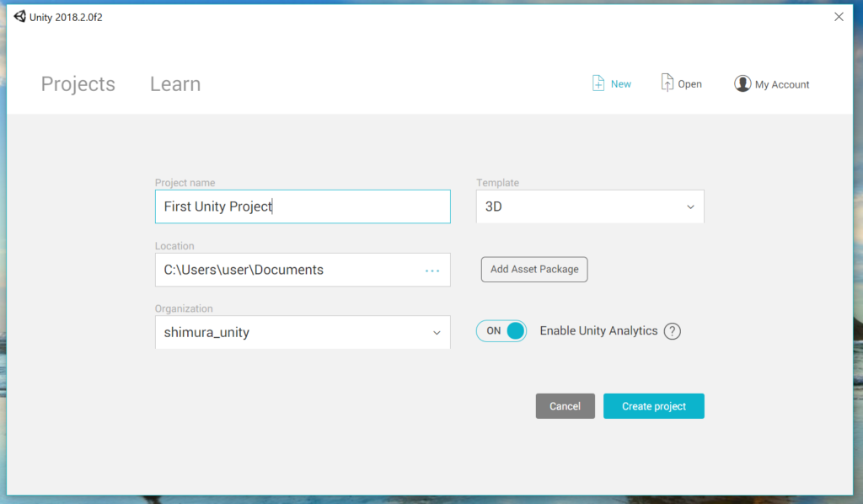The height and width of the screenshot is (504, 863).
Task: Focus the Project name text field
Action: tap(303, 206)
